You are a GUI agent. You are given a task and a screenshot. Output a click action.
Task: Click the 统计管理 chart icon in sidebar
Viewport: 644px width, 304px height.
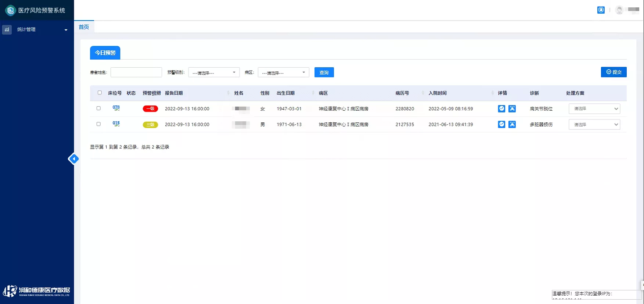point(7,29)
